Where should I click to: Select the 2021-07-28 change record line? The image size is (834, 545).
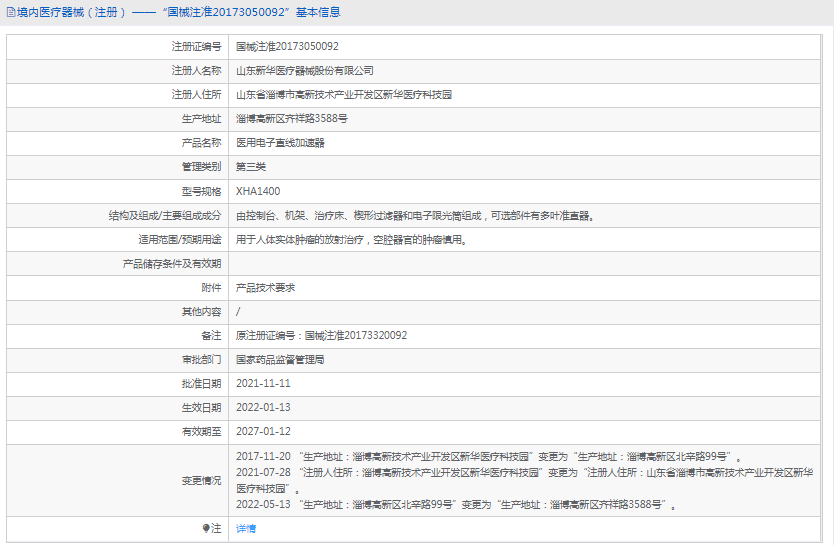click(x=524, y=480)
